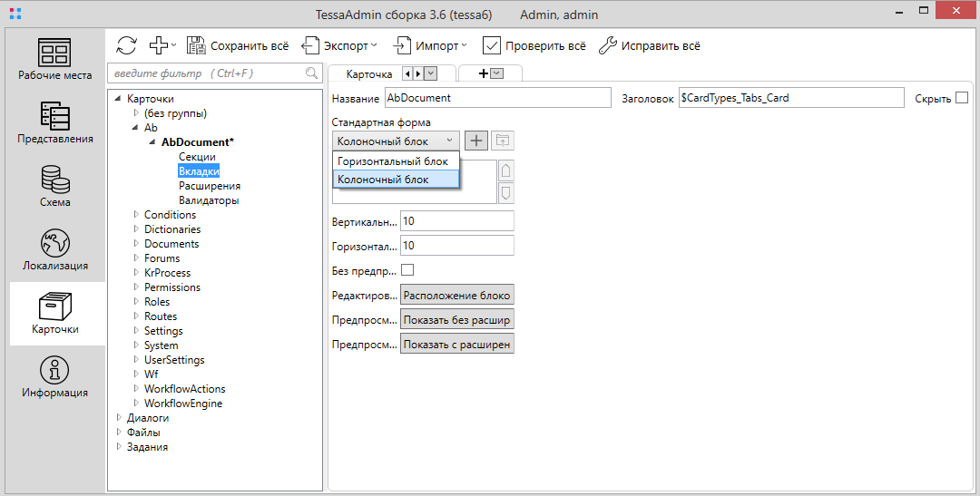Switch to the Карточка tab
The image size is (980, 496).
[369, 74]
